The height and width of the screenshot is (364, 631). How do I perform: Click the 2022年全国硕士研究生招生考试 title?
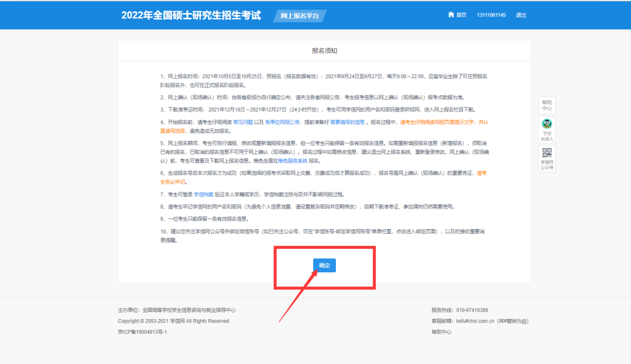[191, 15]
